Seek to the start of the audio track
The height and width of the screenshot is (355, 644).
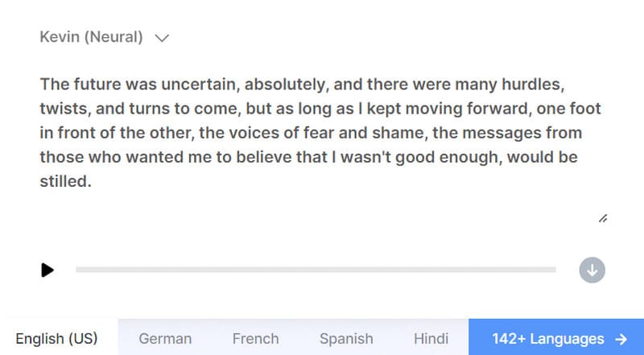pyautogui.click(x=77, y=270)
